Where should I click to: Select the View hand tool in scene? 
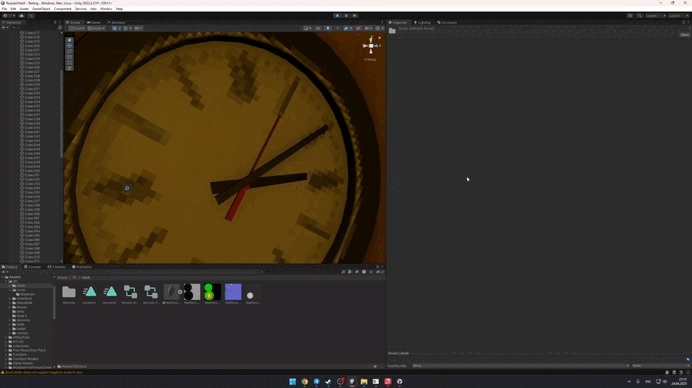click(69, 40)
